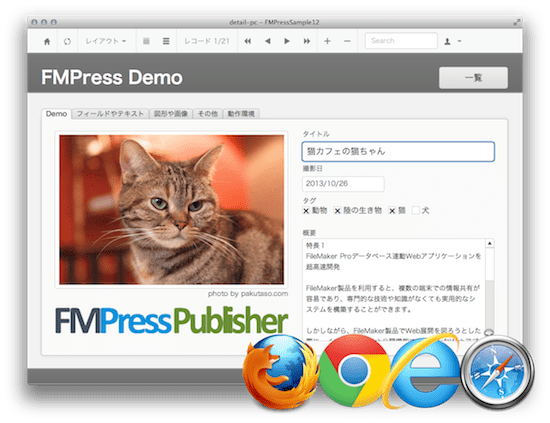Jump to last record
The height and width of the screenshot is (423, 550).
[x=307, y=41]
